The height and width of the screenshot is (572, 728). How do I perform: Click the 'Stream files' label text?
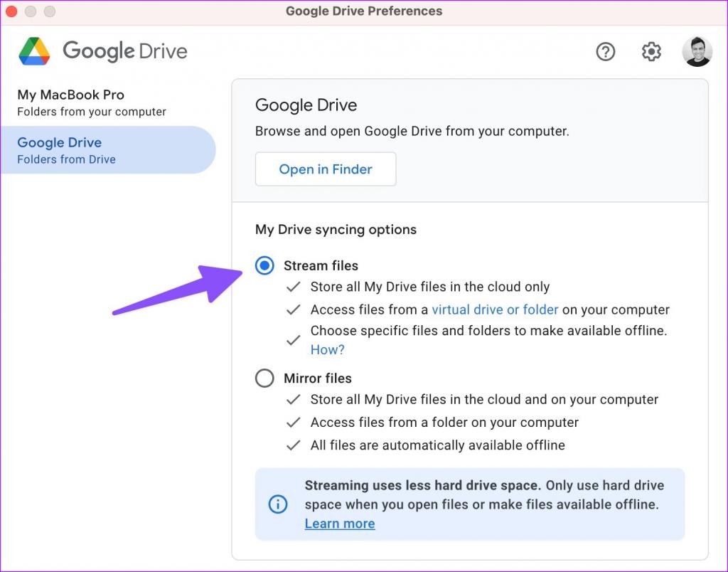click(x=321, y=266)
